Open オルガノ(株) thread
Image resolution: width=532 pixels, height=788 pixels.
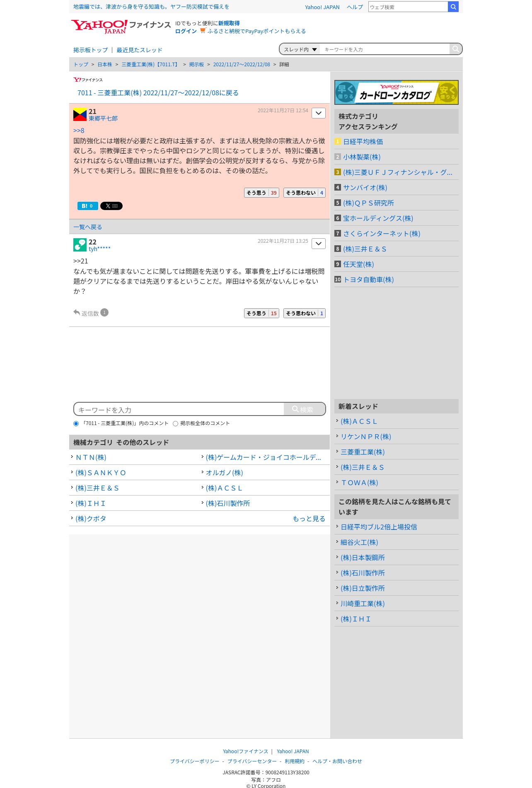[x=225, y=473]
